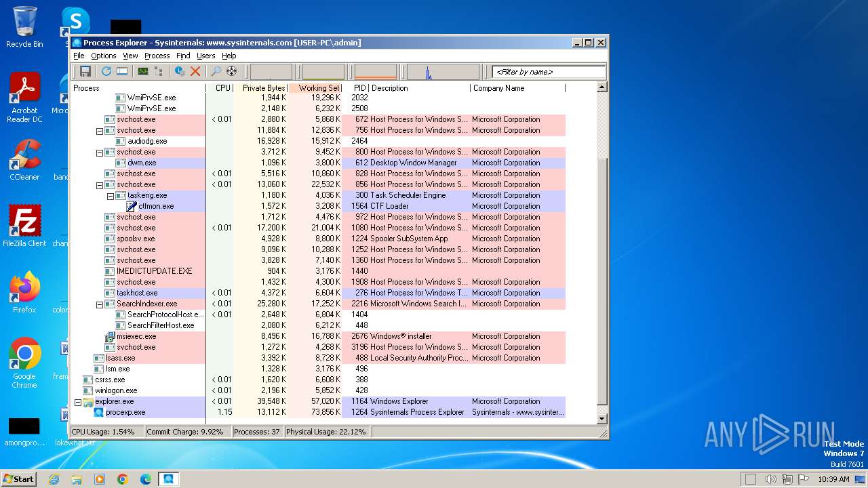Sort by the Private Bytes column header
This screenshot has height=488, width=868.
260,88
